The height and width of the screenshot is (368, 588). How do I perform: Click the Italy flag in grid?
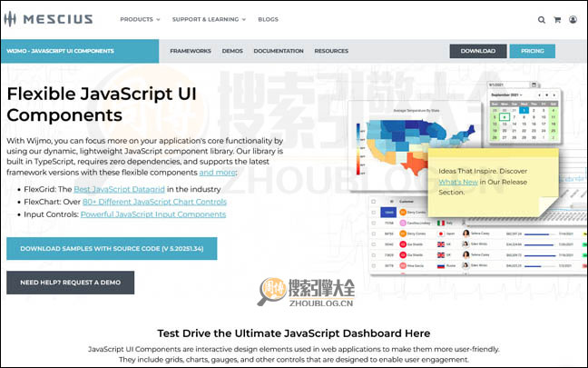point(441,223)
